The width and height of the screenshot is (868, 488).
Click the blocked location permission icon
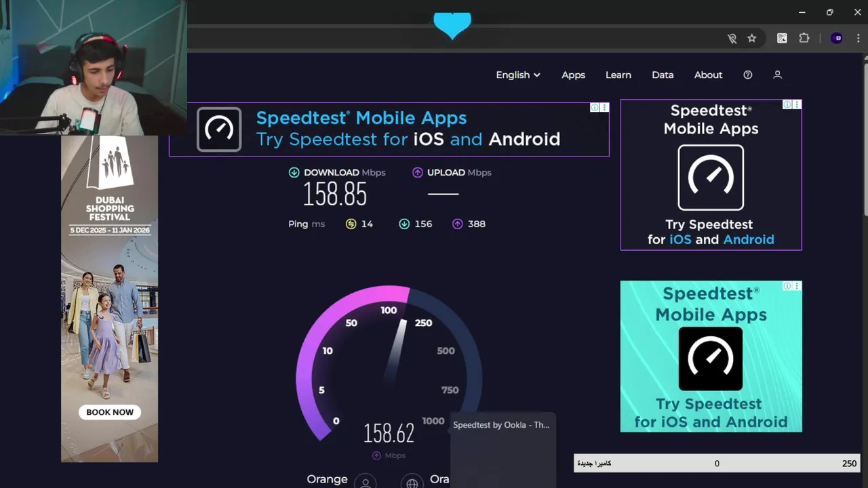click(x=732, y=39)
